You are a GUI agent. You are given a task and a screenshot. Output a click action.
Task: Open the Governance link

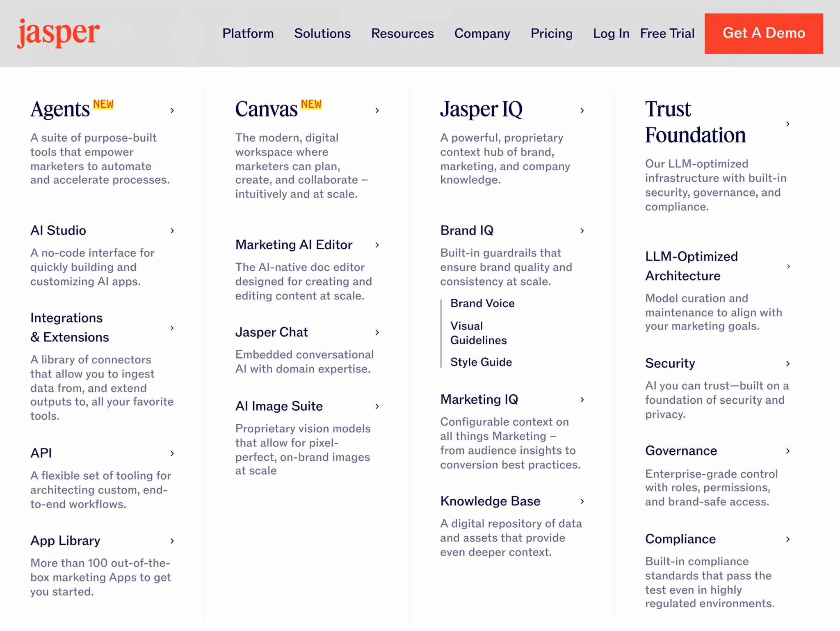click(x=681, y=451)
